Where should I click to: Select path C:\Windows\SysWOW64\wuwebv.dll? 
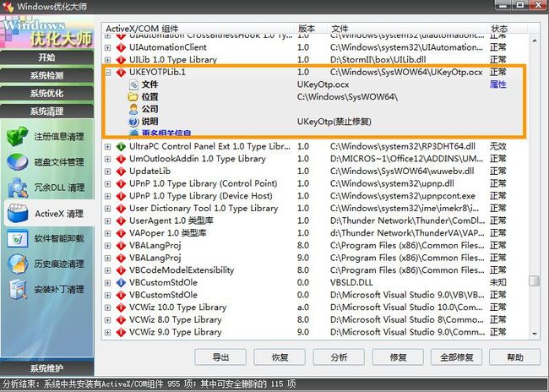click(402, 171)
